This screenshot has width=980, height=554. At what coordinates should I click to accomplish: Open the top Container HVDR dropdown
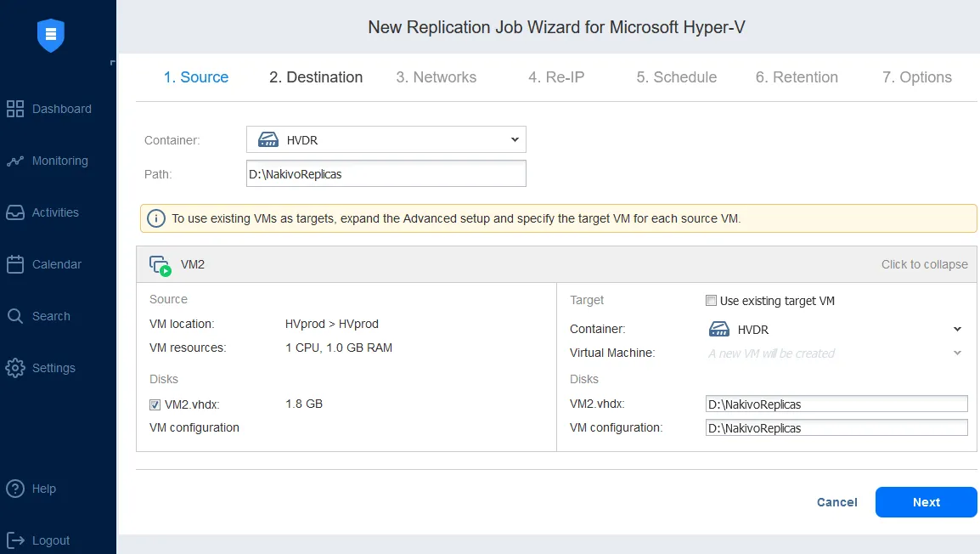pos(386,139)
